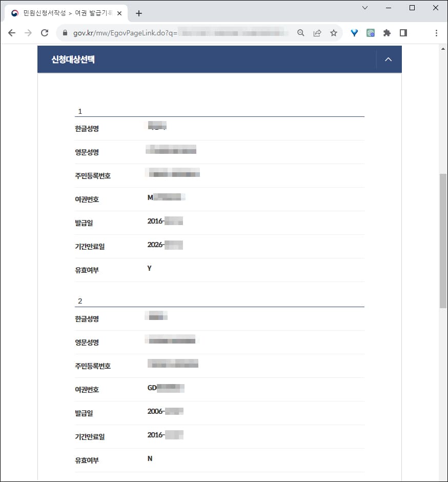Click the blue V extension icon
The height and width of the screenshot is (482, 448).
pyautogui.click(x=354, y=32)
